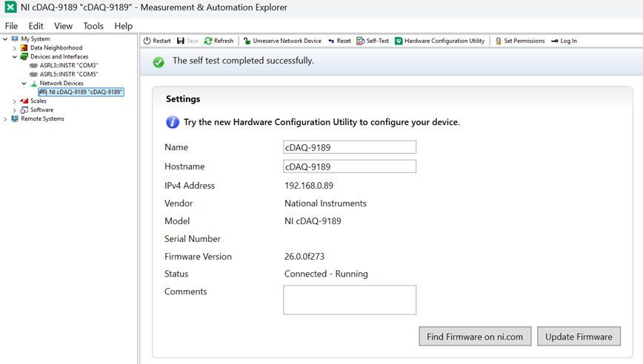The image size is (643, 364).
Task: Click Set Permissions in toolbar
Action: click(520, 41)
